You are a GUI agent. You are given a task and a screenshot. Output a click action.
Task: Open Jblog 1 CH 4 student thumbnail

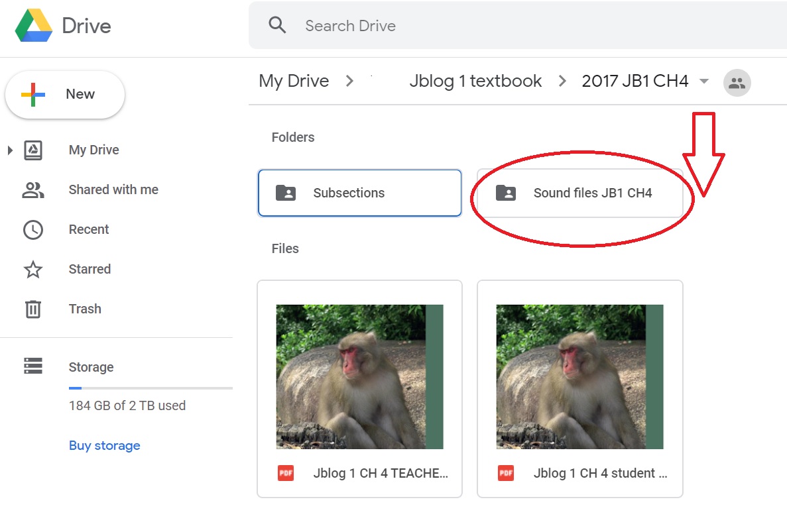point(579,376)
